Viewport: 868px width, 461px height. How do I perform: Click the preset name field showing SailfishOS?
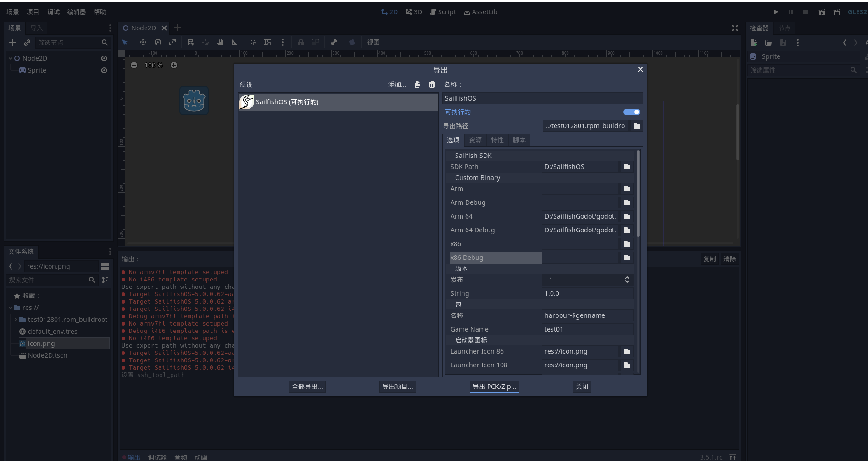[x=541, y=98]
